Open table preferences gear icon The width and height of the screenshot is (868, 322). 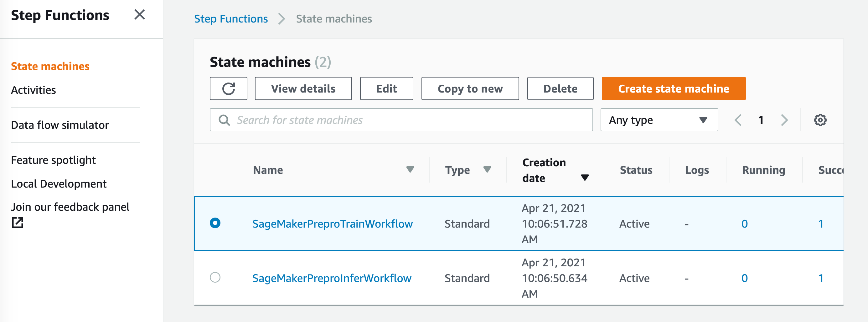pos(820,120)
